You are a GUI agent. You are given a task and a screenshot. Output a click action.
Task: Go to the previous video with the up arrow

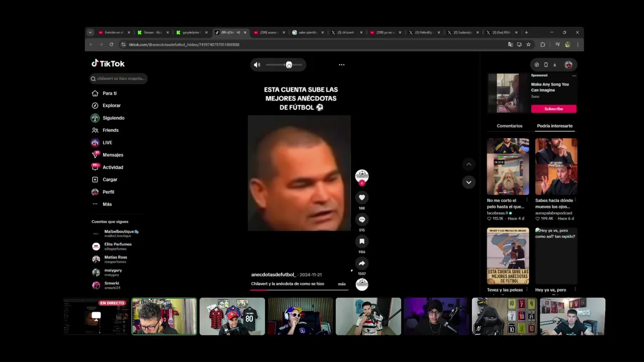click(x=468, y=164)
